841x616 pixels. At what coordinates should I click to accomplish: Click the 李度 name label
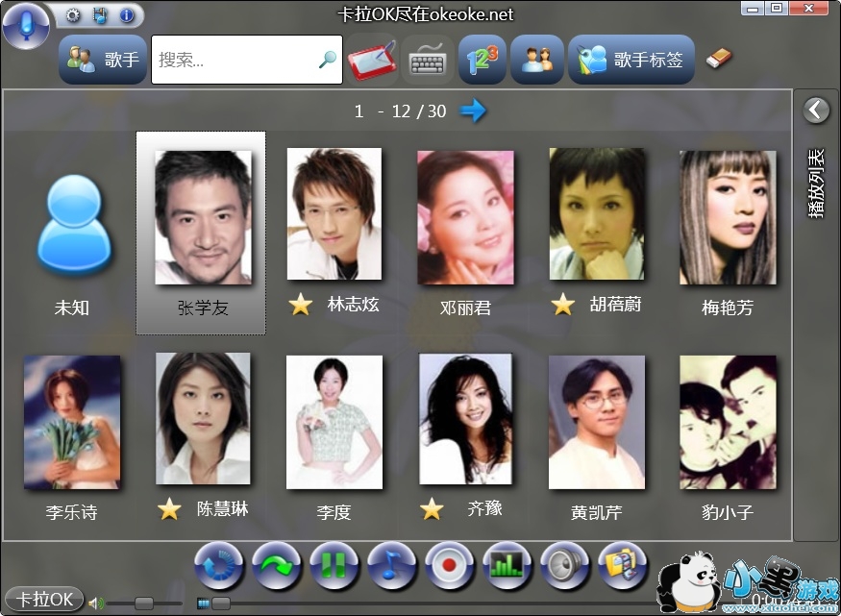(334, 512)
